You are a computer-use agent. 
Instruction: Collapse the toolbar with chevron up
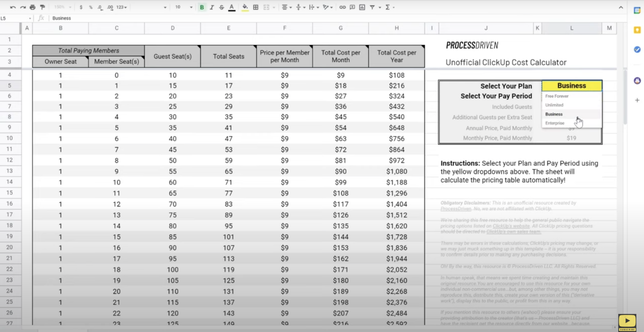coord(621,8)
